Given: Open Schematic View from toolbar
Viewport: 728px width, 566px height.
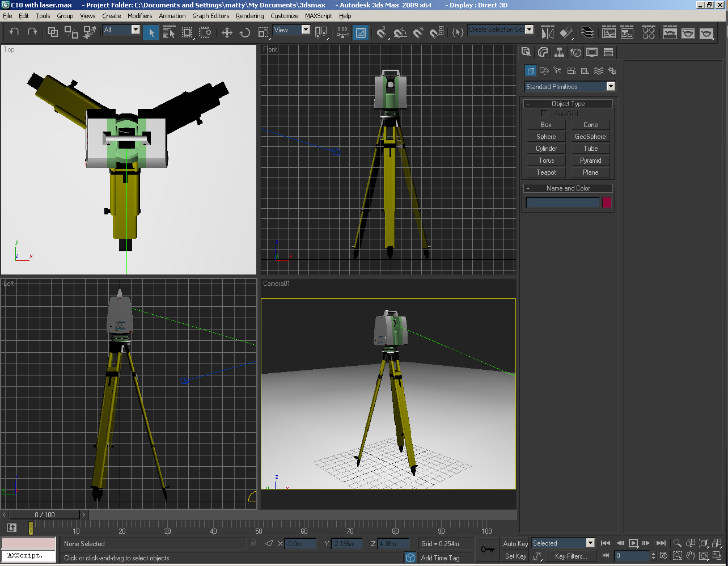Looking at the screenshot, I should click(x=627, y=32).
